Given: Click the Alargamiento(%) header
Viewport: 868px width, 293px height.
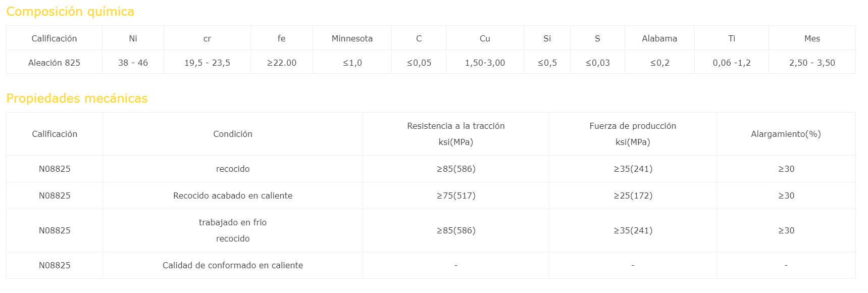Looking at the screenshot, I should (786, 134).
